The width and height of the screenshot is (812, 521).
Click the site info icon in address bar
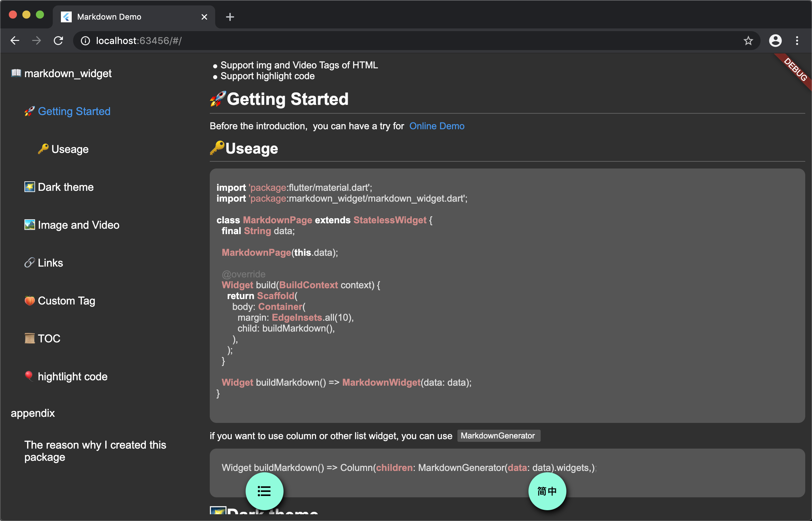[x=85, y=41]
